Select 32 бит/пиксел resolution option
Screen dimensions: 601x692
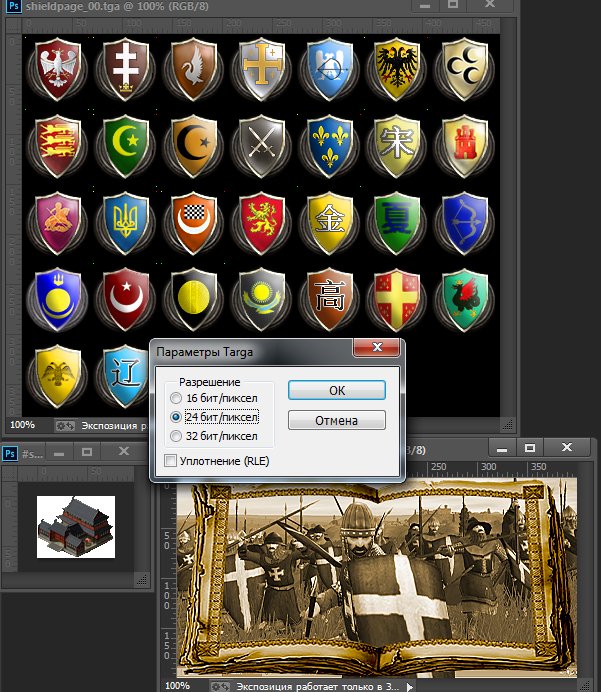(x=176, y=436)
